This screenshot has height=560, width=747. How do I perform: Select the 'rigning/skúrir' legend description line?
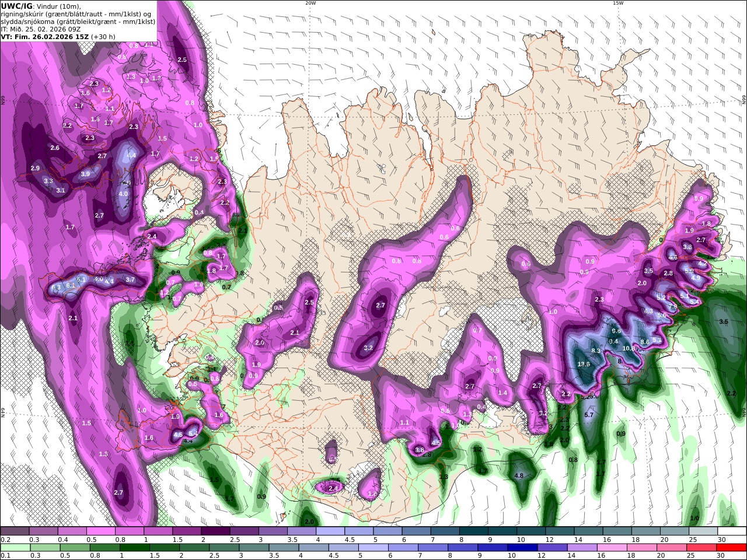coord(76,13)
